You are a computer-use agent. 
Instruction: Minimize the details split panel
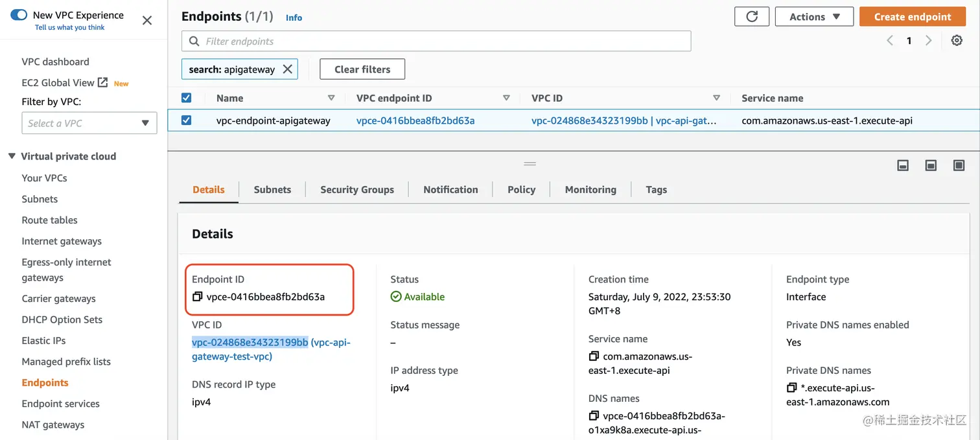903,166
